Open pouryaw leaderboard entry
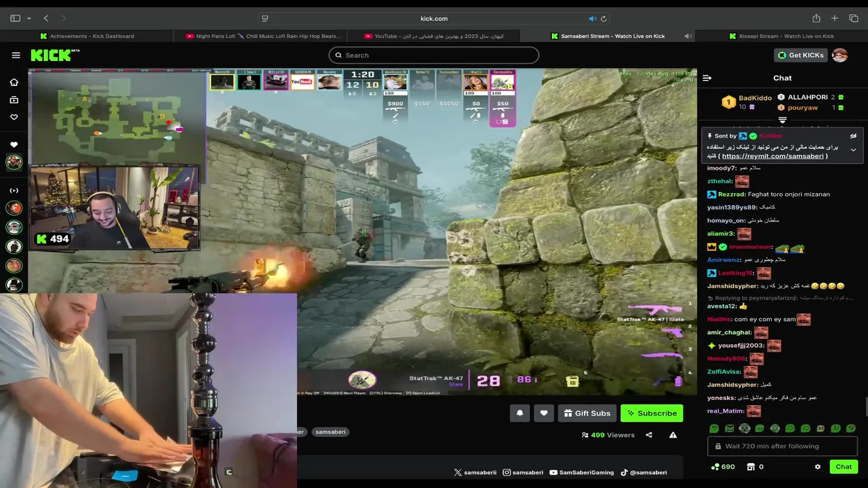The image size is (868, 488). click(x=810, y=108)
